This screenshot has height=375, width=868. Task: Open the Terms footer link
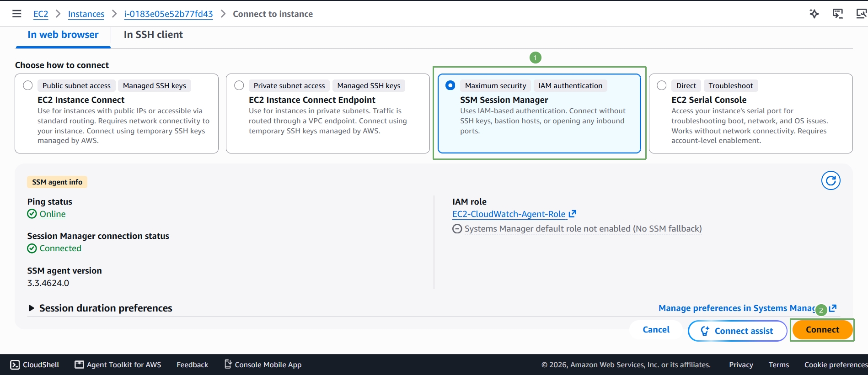click(x=778, y=364)
